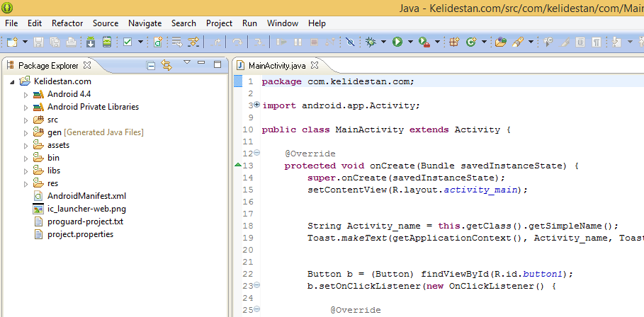Click the Suspend debug icon

click(x=298, y=42)
